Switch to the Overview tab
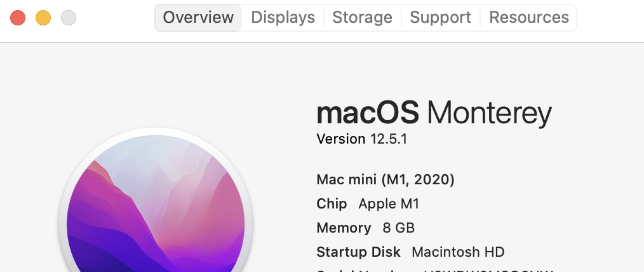 (x=198, y=18)
